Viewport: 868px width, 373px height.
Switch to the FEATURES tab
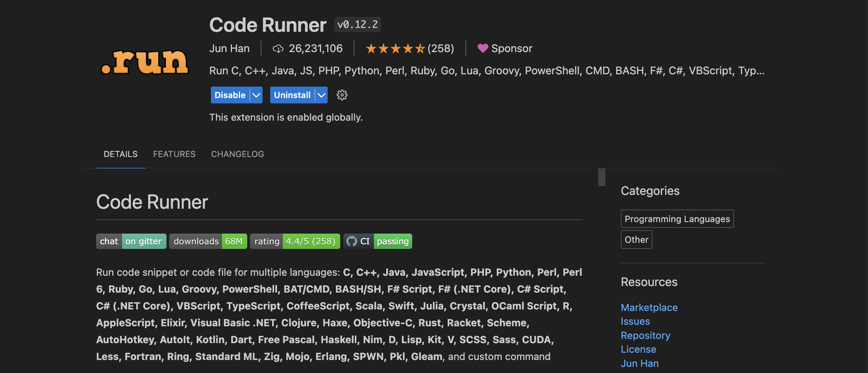(x=174, y=154)
